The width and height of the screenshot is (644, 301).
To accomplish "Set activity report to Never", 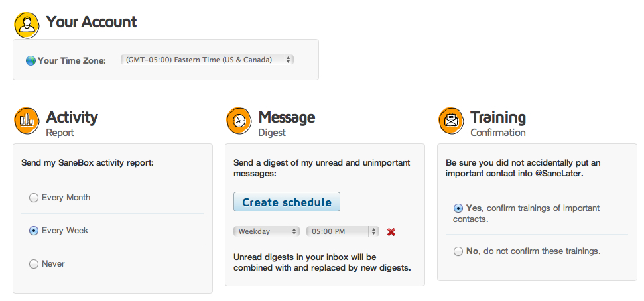I will (x=34, y=264).
